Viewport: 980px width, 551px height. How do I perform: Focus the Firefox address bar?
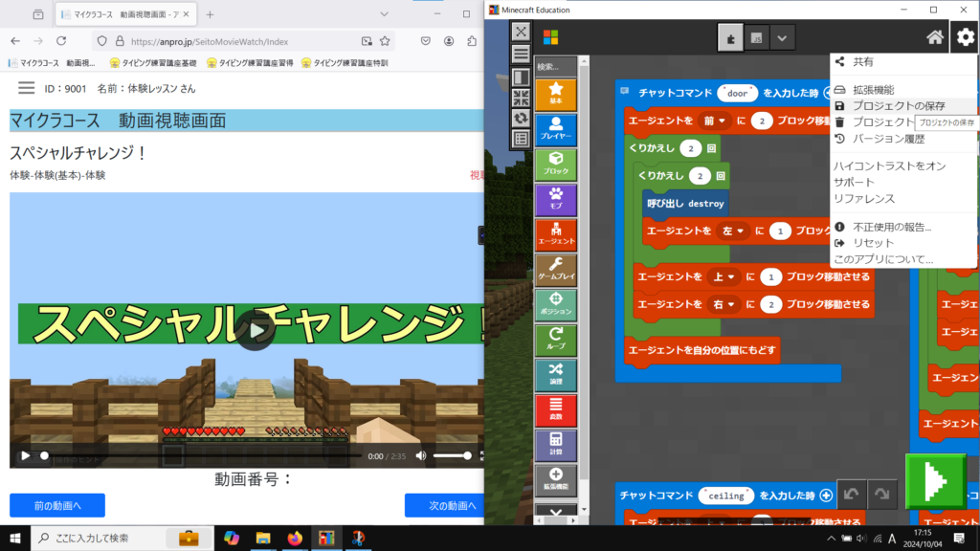point(242,41)
